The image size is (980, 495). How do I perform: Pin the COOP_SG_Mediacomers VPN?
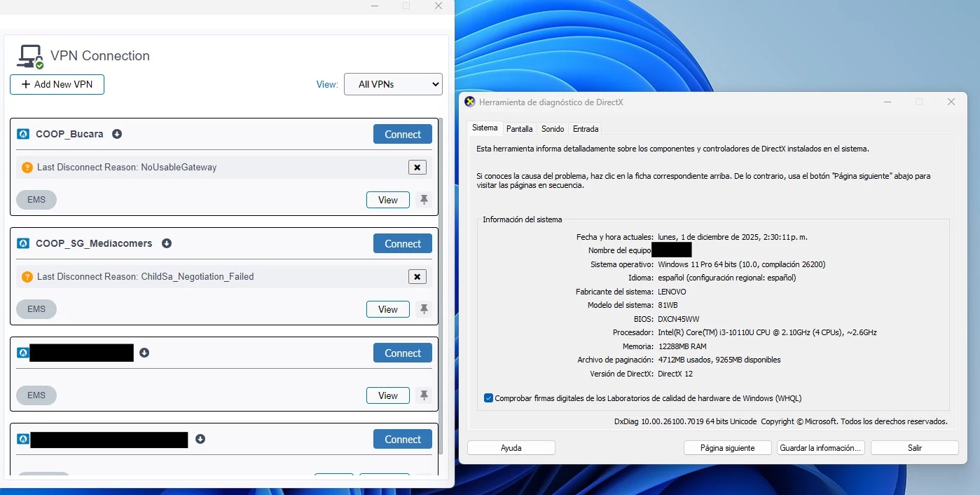(424, 309)
